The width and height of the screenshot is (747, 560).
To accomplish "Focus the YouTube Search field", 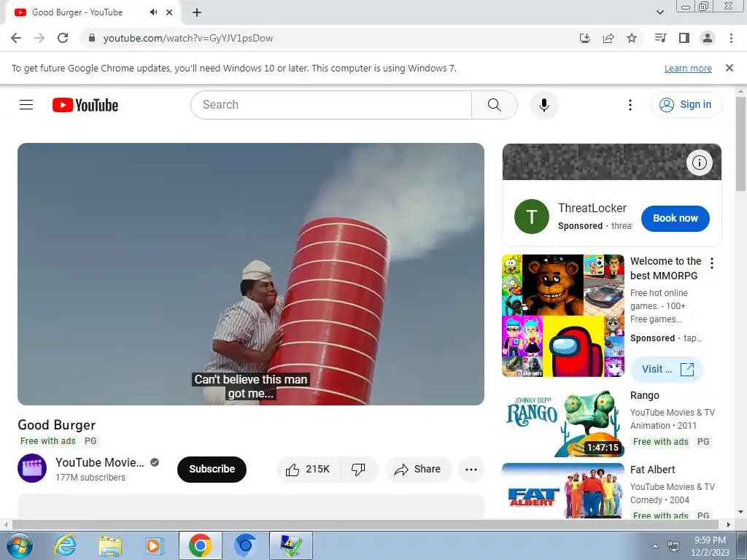I will point(331,105).
